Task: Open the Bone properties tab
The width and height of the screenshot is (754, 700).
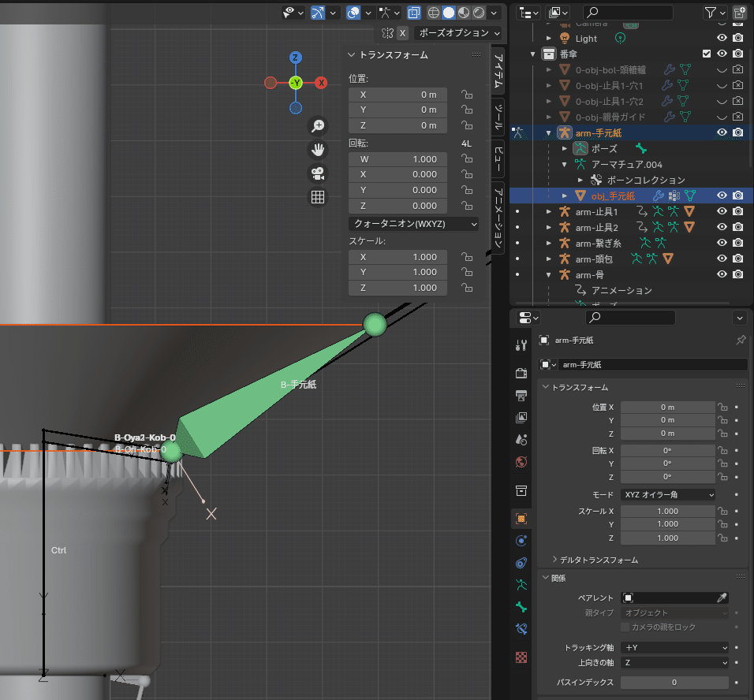Action: click(x=521, y=607)
